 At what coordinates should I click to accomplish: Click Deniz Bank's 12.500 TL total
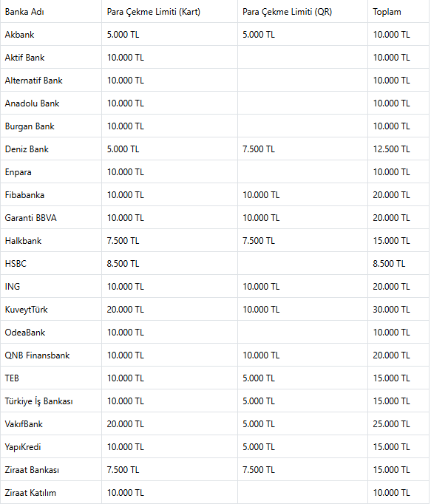pos(391,149)
